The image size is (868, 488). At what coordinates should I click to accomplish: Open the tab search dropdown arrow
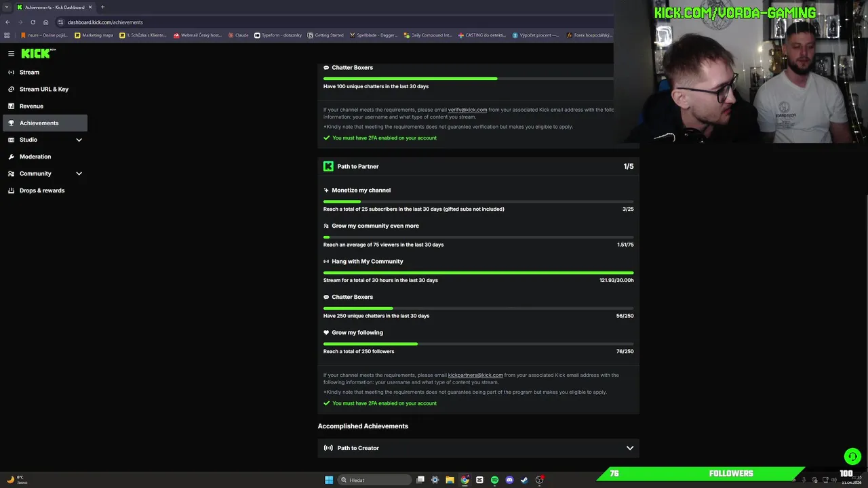(x=7, y=7)
